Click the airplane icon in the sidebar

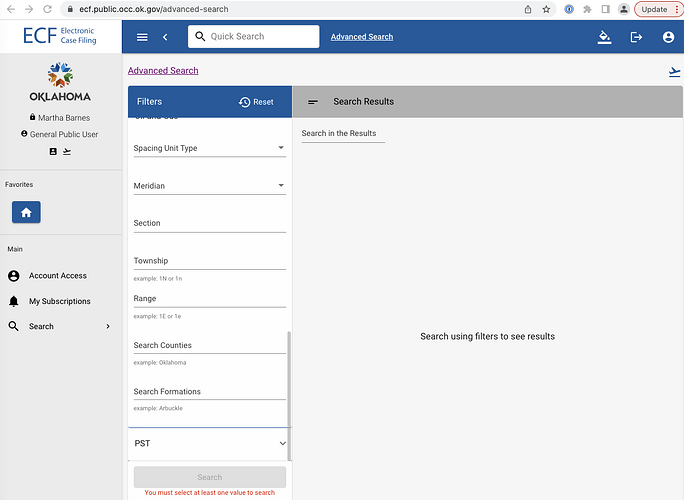pos(67,151)
